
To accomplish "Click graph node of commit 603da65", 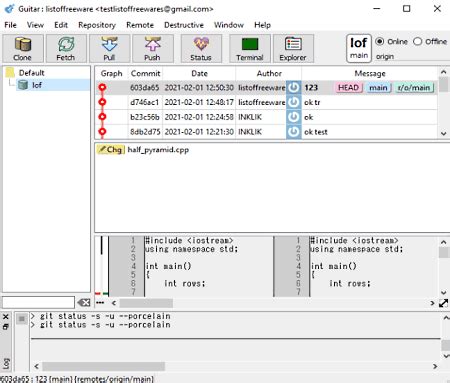I will pyautogui.click(x=102, y=87).
